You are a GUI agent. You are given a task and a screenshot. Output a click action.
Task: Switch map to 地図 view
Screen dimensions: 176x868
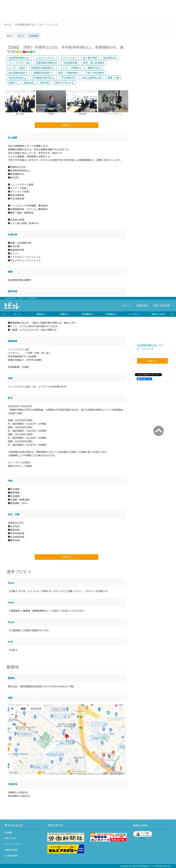point(23,709)
